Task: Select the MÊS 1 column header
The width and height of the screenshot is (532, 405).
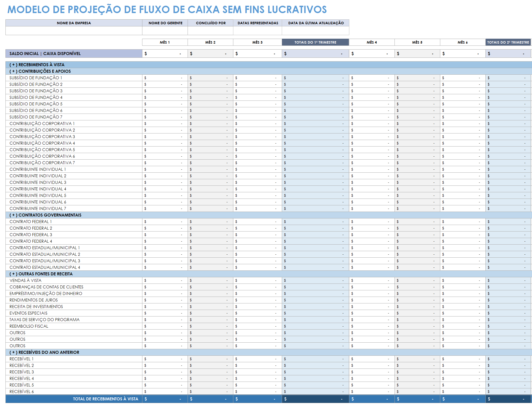Action: tap(165, 42)
